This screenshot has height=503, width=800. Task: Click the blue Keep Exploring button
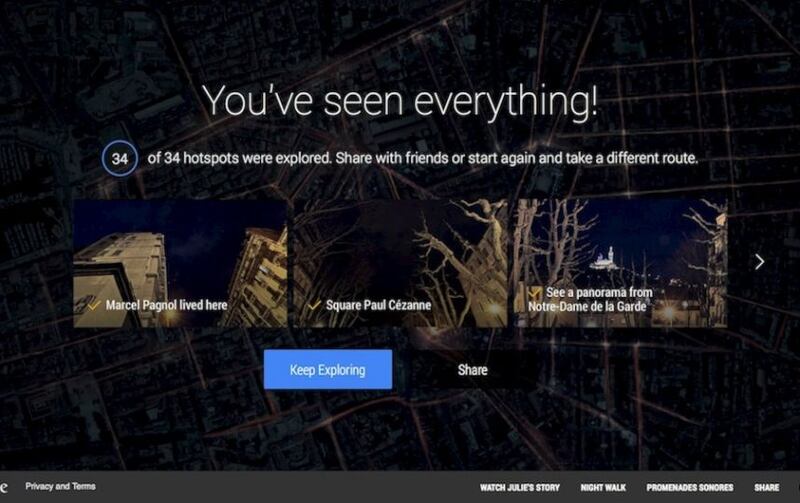(328, 369)
